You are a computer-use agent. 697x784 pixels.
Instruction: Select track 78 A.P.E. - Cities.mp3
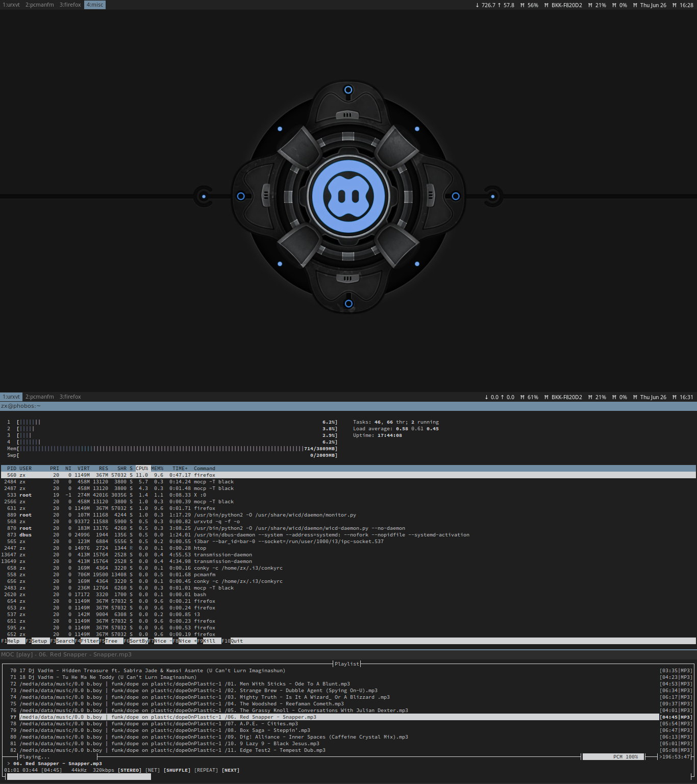tap(348, 724)
